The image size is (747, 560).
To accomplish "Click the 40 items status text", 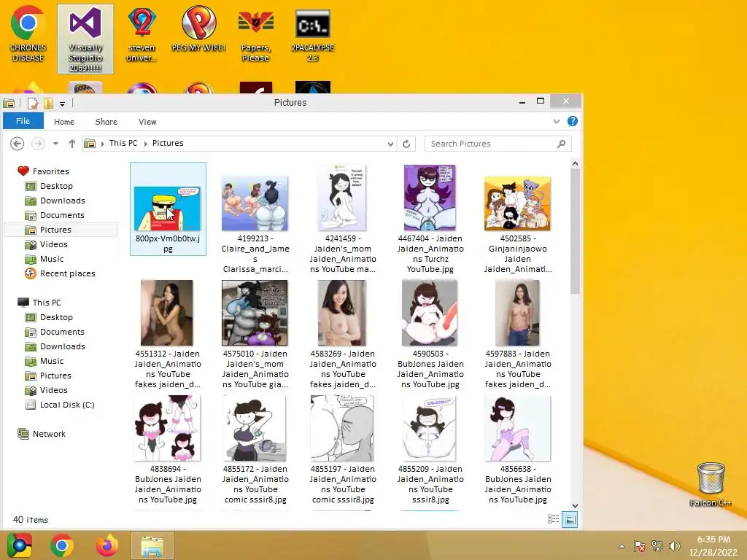I will [x=31, y=519].
